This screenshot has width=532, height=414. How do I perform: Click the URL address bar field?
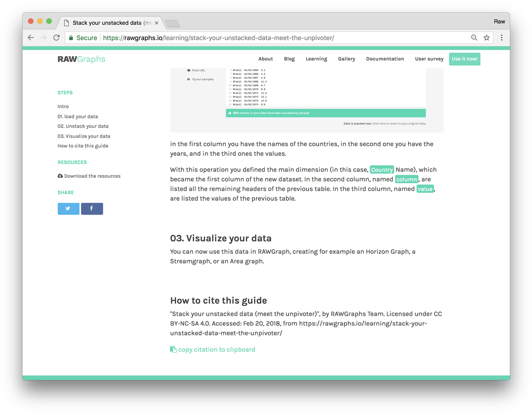(x=269, y=38)
